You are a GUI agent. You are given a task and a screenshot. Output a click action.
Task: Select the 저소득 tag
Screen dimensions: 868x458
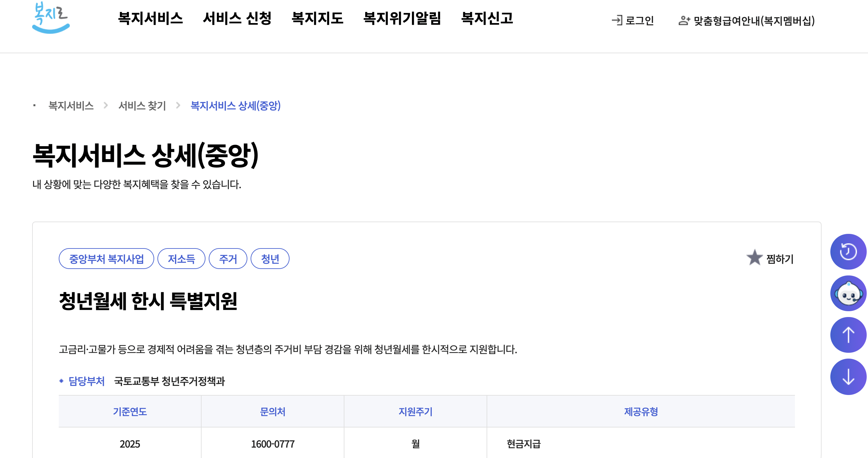tap(181, 259)
